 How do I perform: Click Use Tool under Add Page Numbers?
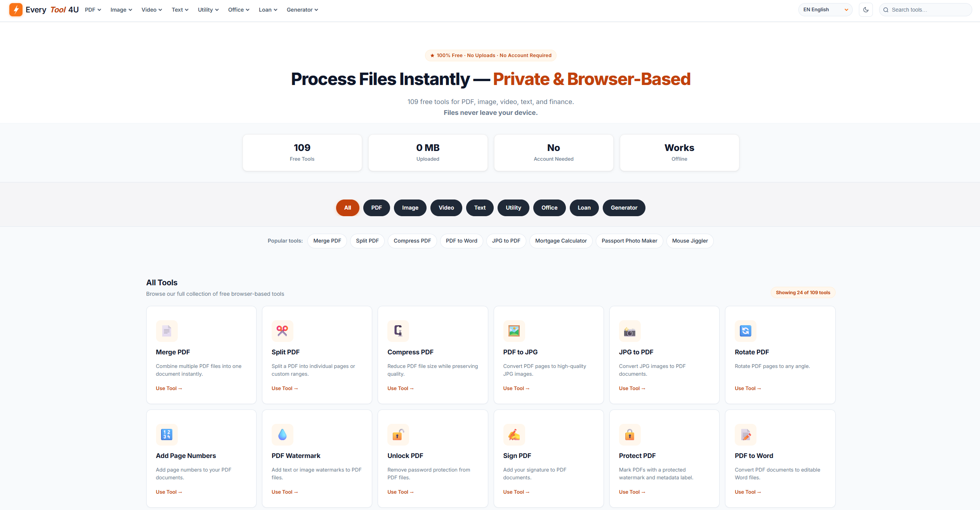click(169, 492)
